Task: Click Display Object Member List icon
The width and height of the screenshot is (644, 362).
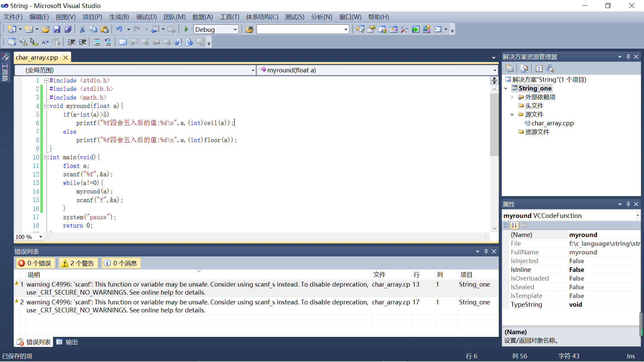Action: click(x=12, y=42)
